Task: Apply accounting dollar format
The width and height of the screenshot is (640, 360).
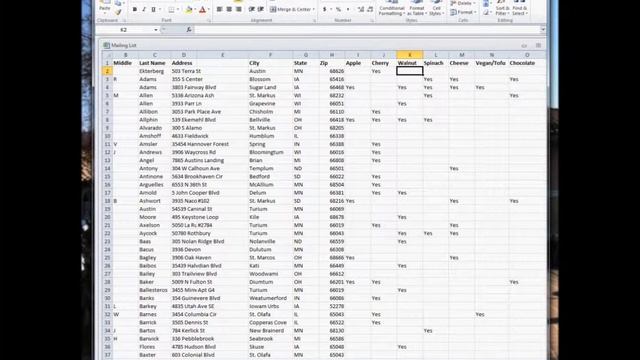Action: tap(324, 9)
